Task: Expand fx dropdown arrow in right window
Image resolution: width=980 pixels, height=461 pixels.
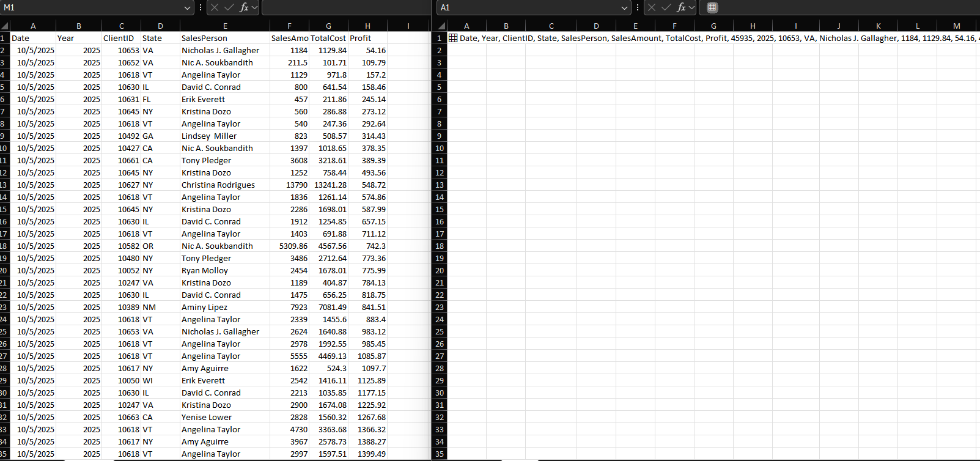Action: [x=692, y=7]
